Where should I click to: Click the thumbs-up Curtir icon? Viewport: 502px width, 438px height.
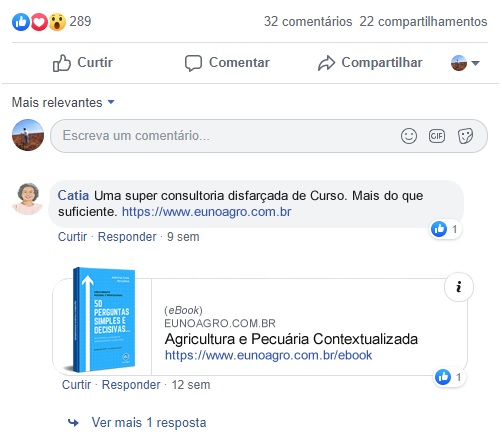pos(62,63)
